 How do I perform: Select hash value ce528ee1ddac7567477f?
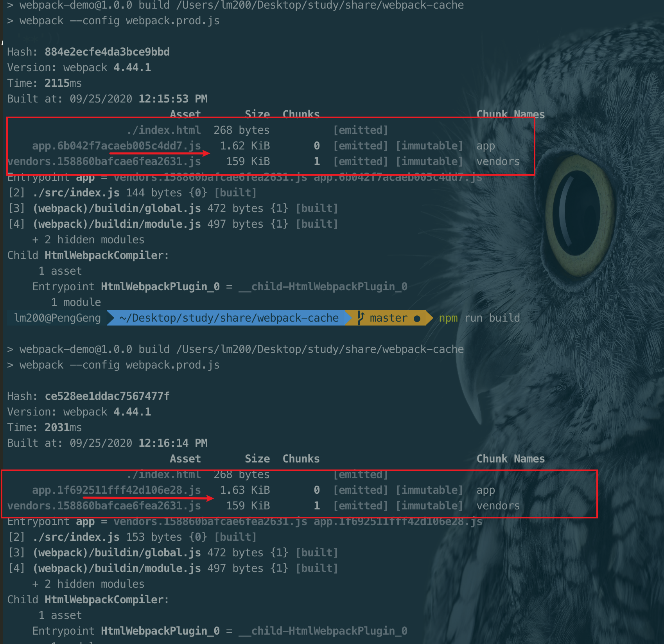pos(107,396)
